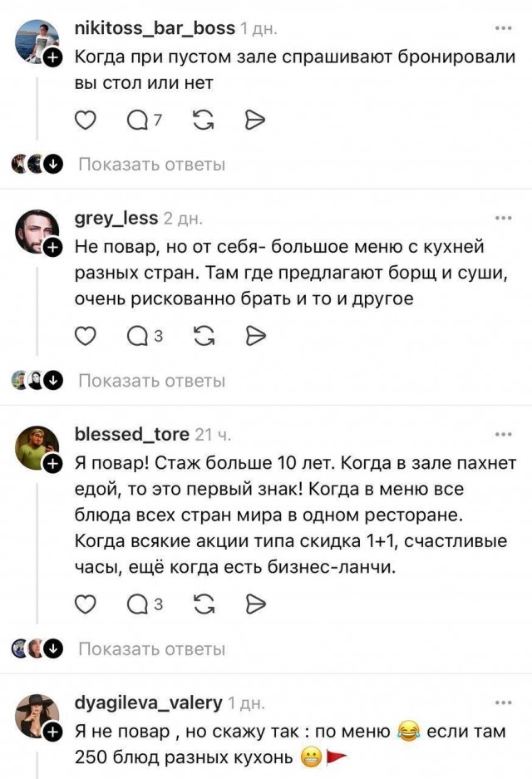This screenshot has height=779, width=532.
Task: Share blessed_tore comment via send icon
Action: pyautogui.click(x=256, y=604)
